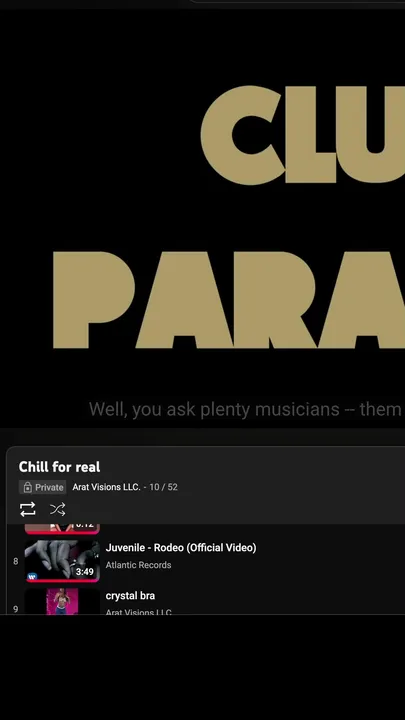Click the red watched-progress bar under Rodeo thumbnail
Screen dimensions: 405x720
coord(62,581)
